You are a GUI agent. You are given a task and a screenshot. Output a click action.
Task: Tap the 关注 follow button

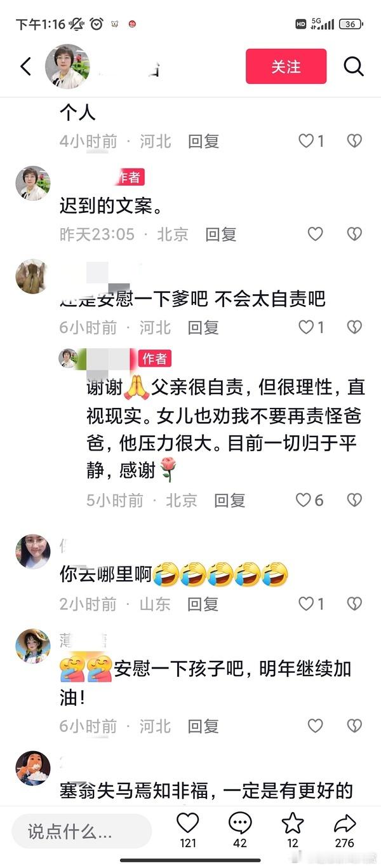point(286,66)
